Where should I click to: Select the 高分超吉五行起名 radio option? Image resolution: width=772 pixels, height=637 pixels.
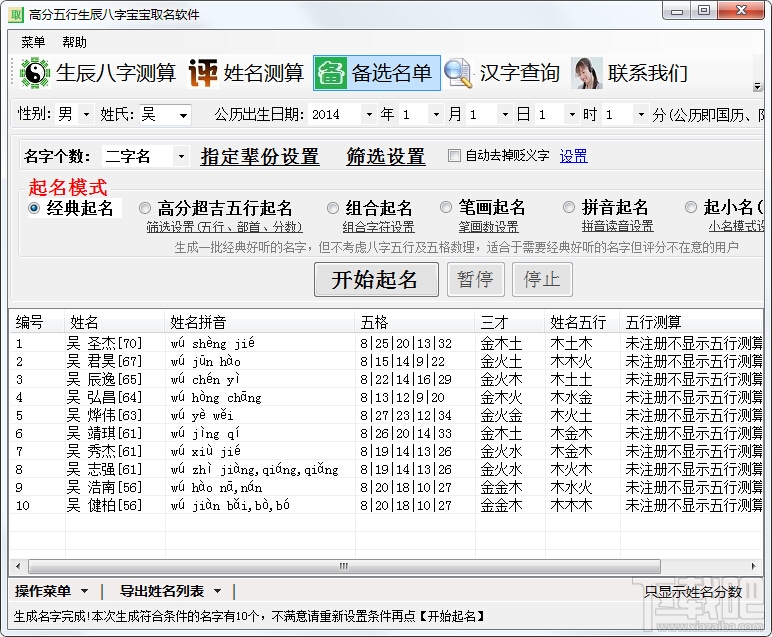tap(145, 208)
